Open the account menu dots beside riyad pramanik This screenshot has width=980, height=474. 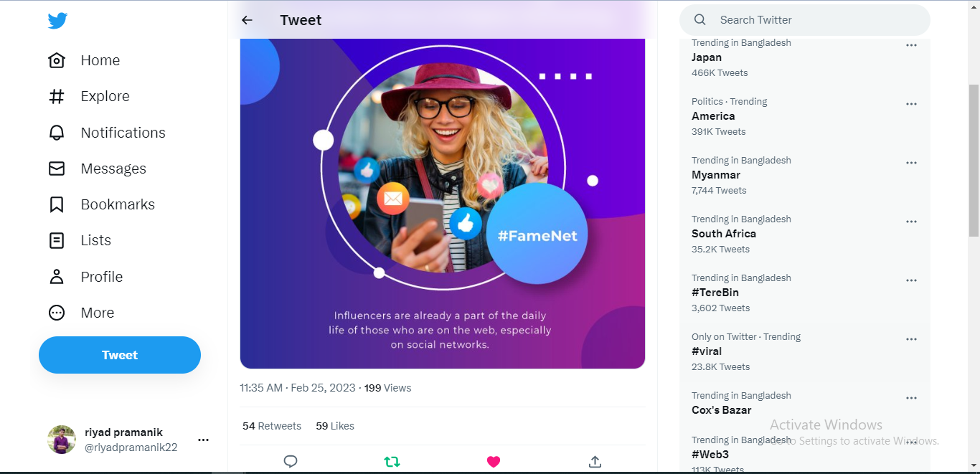[x=203, y=440]
